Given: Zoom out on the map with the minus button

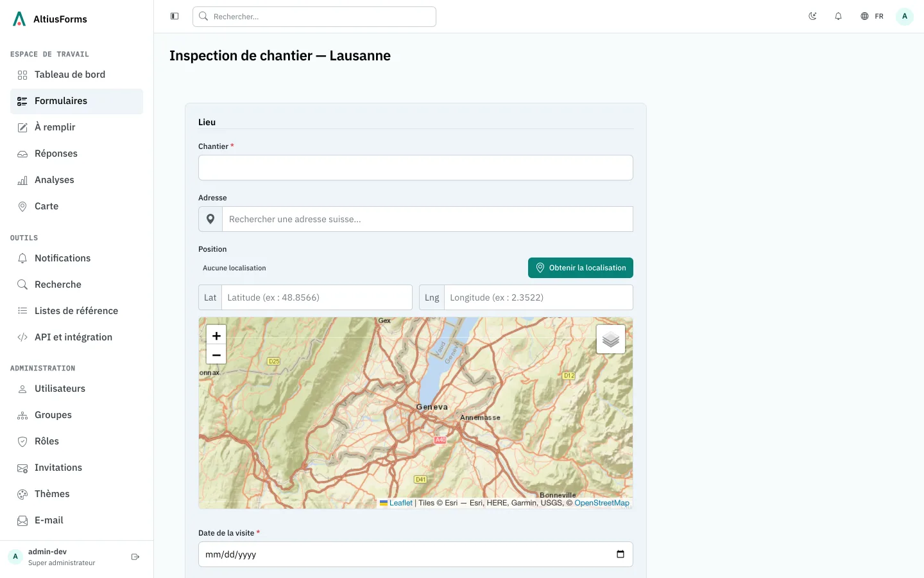Looking at the screenshot, I should (216, 355).
